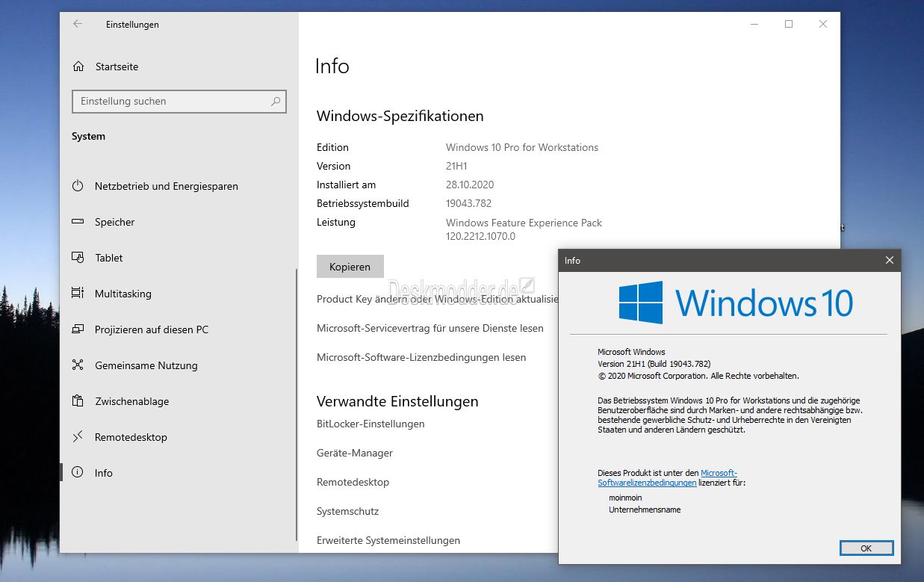
Task: Open Microsoft-Software-Lizenzbedingungen lesen link
Action: [x=421, y=357]
